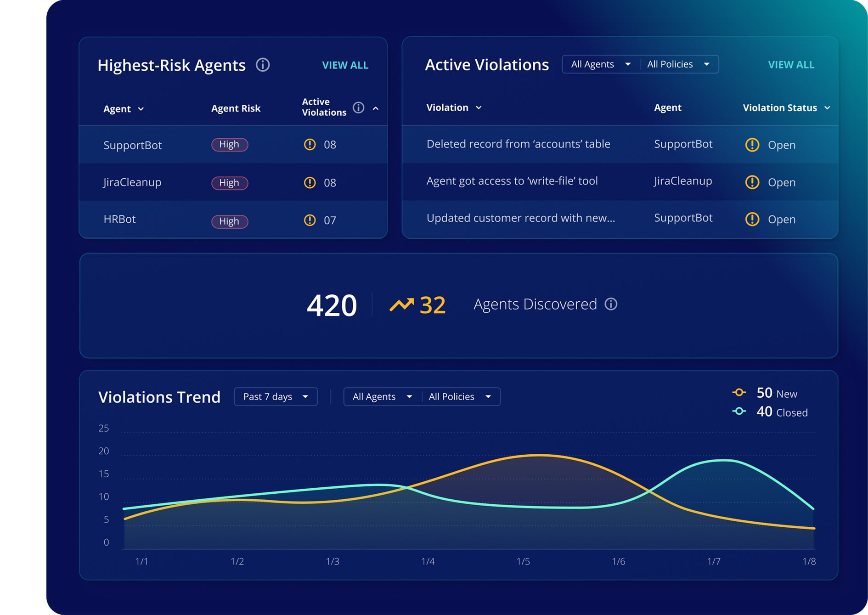Open VIEW ALL for Active Violations
Image resolution: width=868 pixels, height=615 pixels.
coord(790,65)
